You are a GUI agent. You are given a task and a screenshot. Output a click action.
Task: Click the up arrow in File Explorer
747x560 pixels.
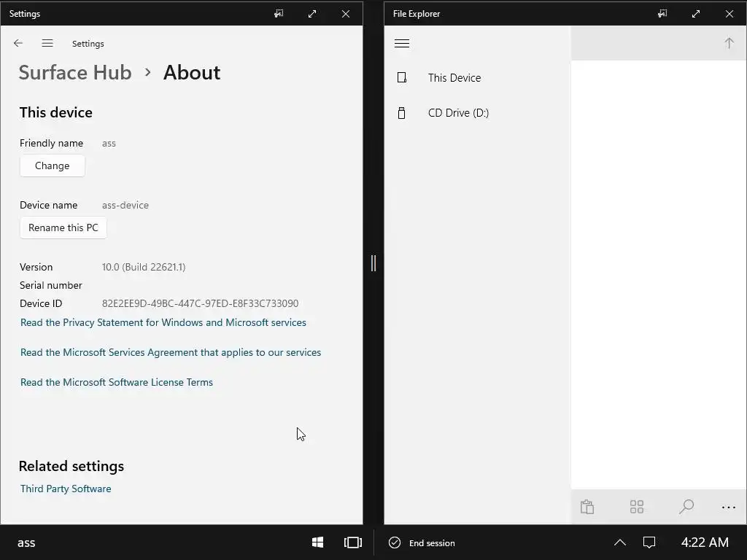click(729, 43)
